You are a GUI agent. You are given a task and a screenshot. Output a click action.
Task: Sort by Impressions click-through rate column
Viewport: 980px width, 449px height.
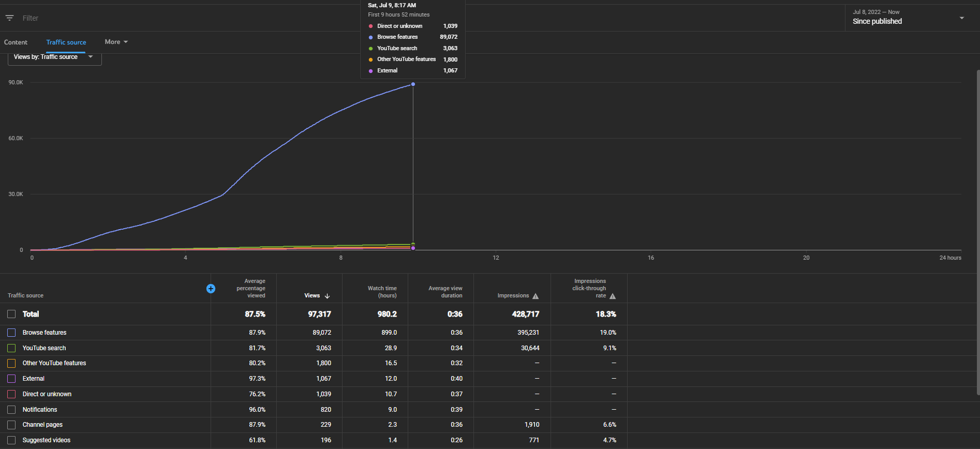589,289
